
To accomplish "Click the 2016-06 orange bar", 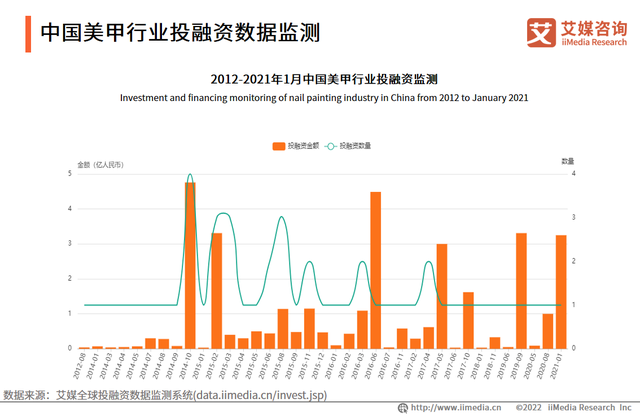I will point(376,270).
